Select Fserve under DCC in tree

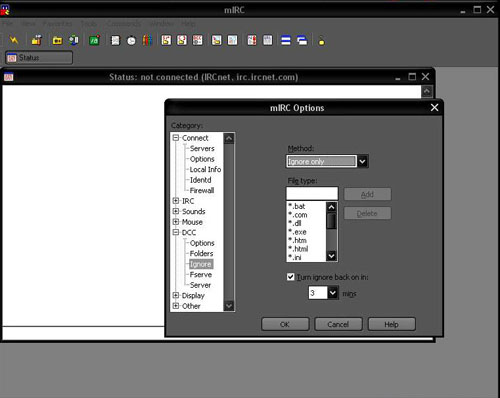pyautogui.click(x=201, y=275)
